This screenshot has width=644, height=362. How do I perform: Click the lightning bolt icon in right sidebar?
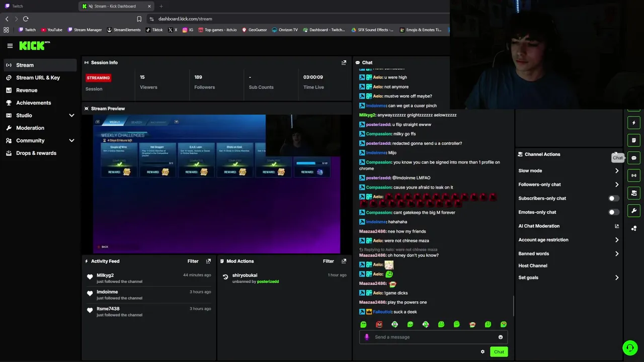(x=634, y=123)
